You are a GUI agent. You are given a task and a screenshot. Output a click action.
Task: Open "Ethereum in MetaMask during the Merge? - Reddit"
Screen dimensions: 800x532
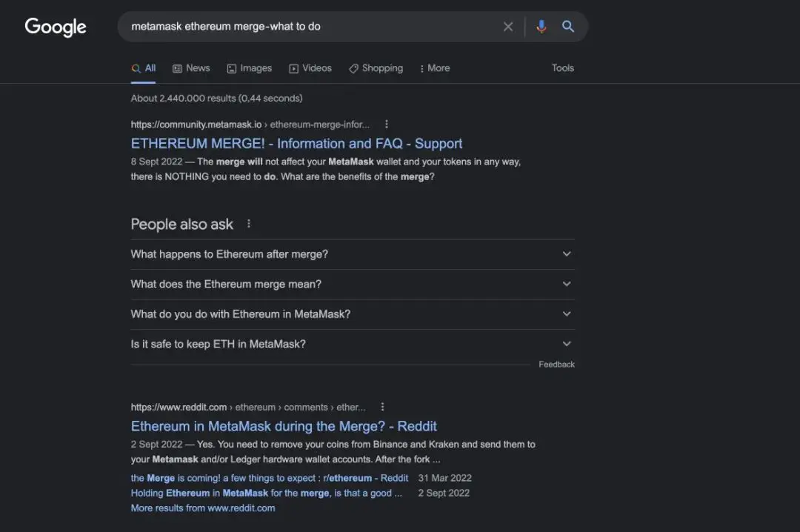coord(284,426)
